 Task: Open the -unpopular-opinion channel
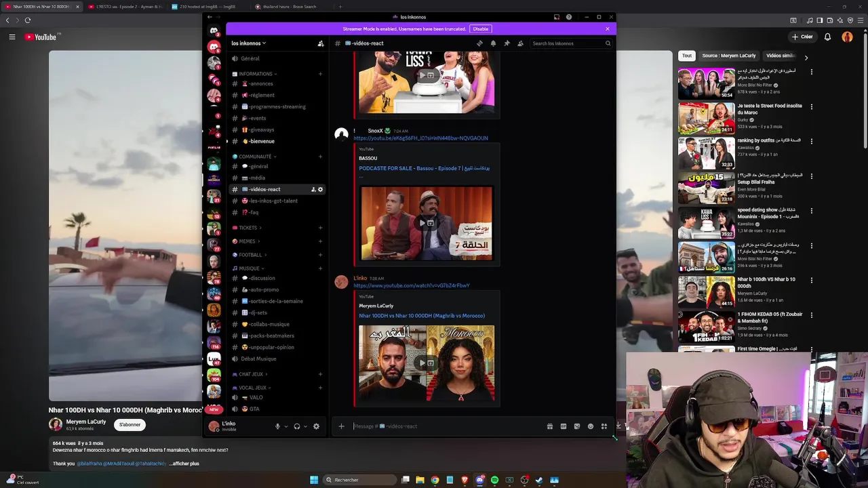tap(278, 347)
